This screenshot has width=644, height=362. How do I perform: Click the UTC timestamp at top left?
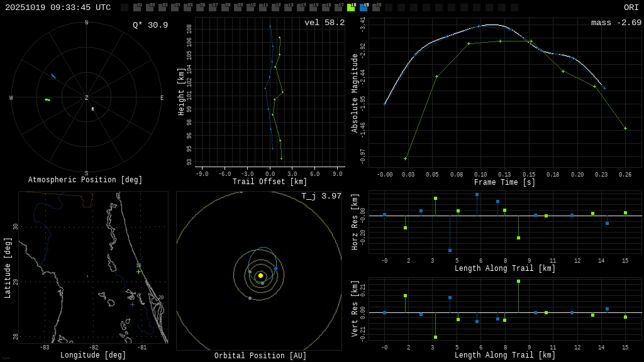pyautogui.click(x=58, y=8)
